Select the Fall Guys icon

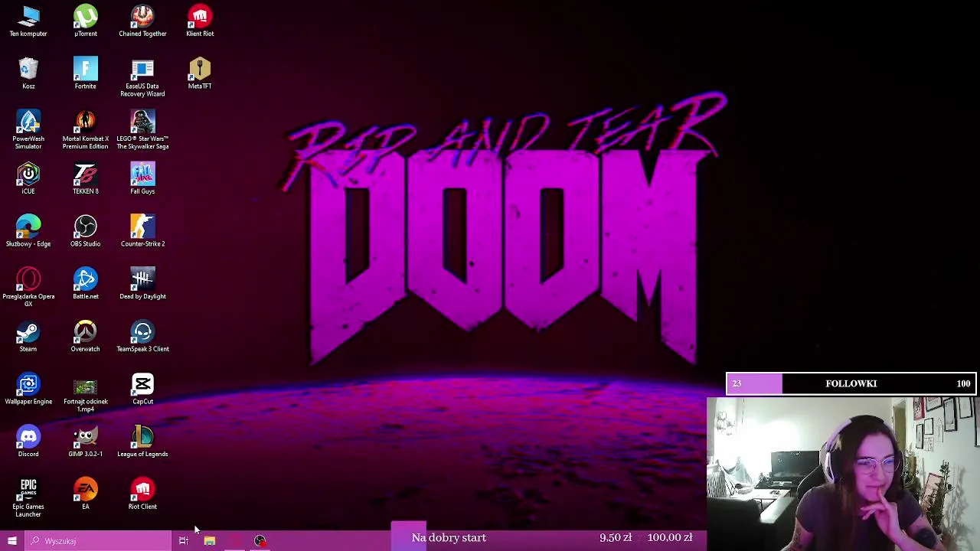click(142, 178)
